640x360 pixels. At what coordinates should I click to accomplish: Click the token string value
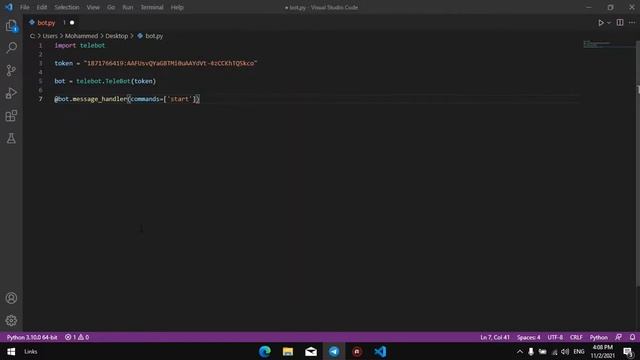(x=170, y=63)
